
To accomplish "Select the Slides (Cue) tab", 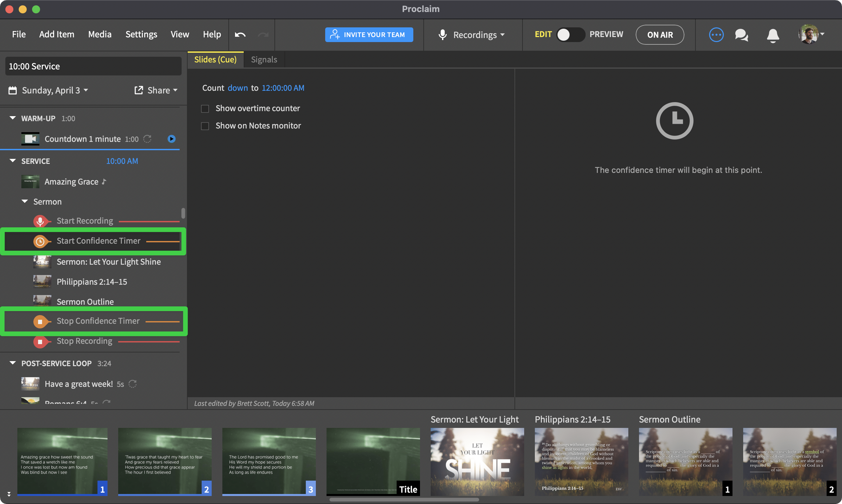I will [x=215, y=59].
